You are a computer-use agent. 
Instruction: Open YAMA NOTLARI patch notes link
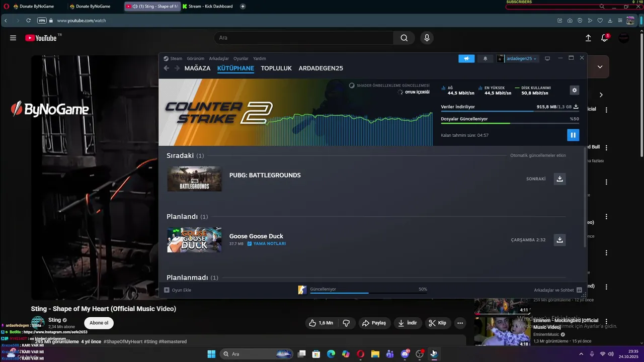(x=267, y=244)
